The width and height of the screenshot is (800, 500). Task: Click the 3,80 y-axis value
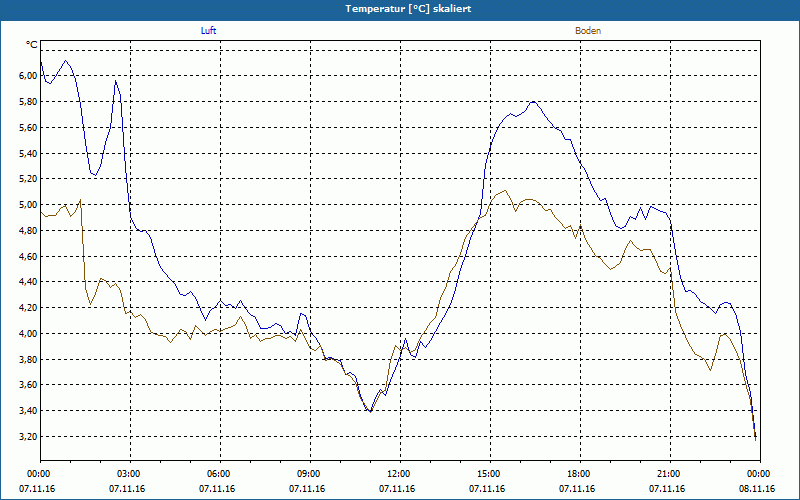point(28,359)
